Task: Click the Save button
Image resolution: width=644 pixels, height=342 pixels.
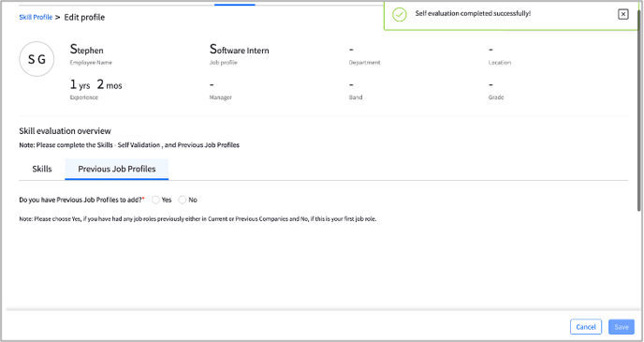Action: click(622, 327)
